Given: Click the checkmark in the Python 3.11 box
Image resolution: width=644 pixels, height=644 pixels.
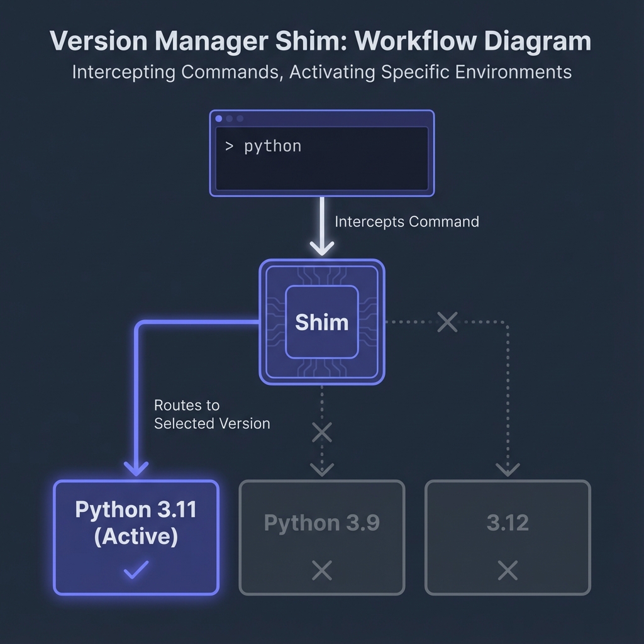Looking at the screenshot, I should point(136,570).
